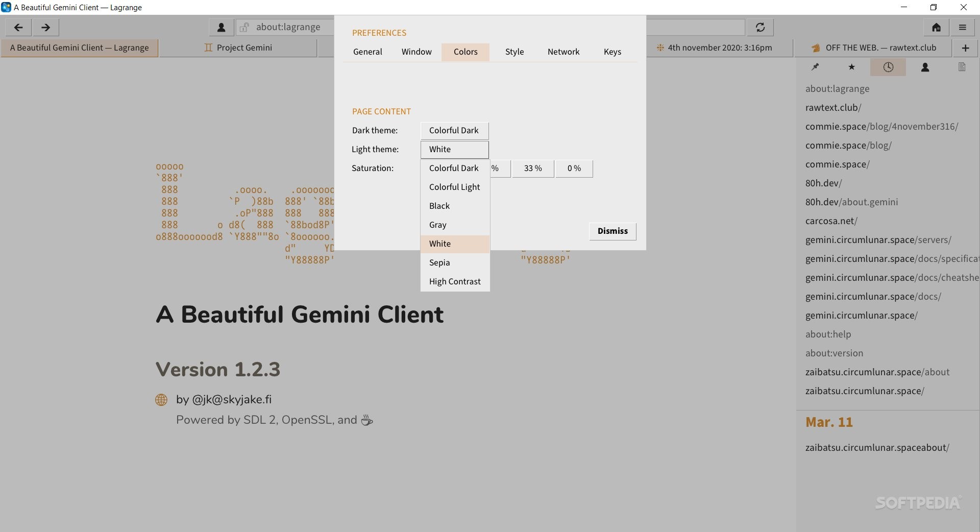Choose Gray theme option

coord(455,225)
